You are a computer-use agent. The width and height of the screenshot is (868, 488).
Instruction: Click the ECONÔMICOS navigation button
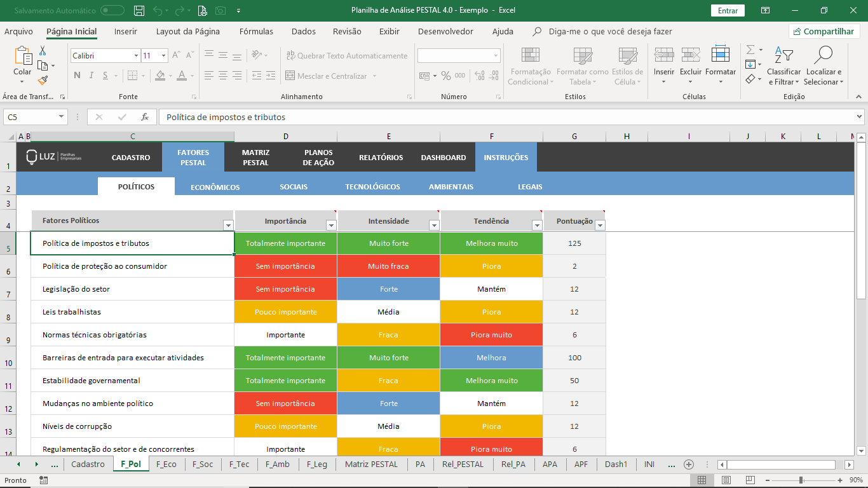tap(215, 187)
